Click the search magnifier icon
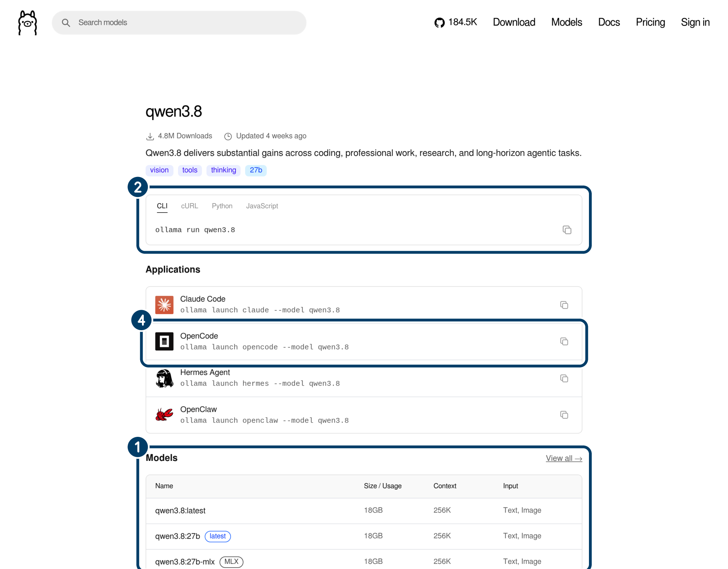The width and height of the screenshot is (728, 569). click(x=66, y=23)
